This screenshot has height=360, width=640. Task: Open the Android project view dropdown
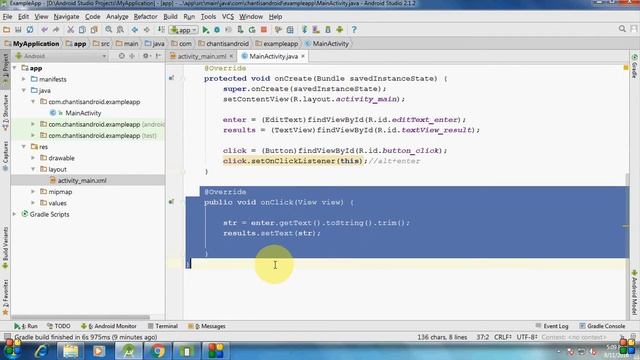pyautogui.click(x=60, y=56)
